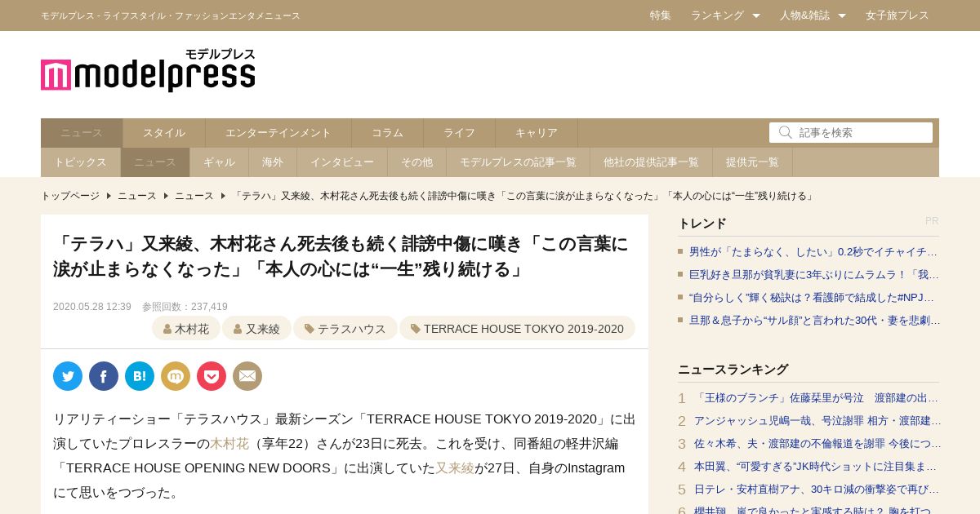Viewport: 980px width, 514px height.
Task: Open ranking 3 佐々木希 article
Action: click(x=817, y=444)
